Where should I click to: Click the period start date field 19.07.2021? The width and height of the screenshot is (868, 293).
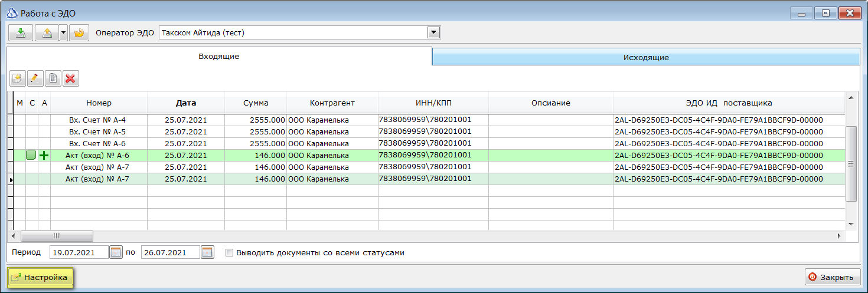pos(79,252)
